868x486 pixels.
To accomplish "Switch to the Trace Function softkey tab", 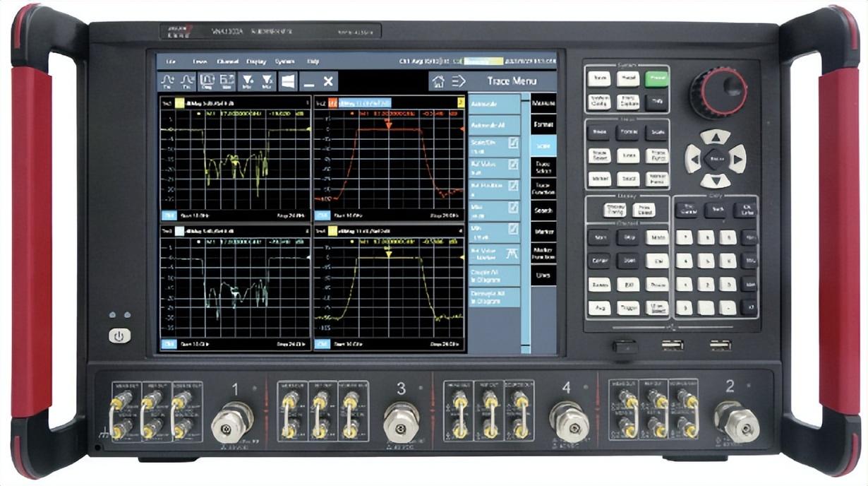I will pyautogui.click(x=543, y=189).
